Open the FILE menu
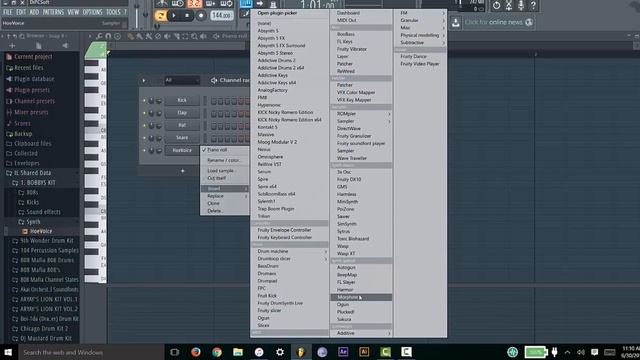 point(8,12)
